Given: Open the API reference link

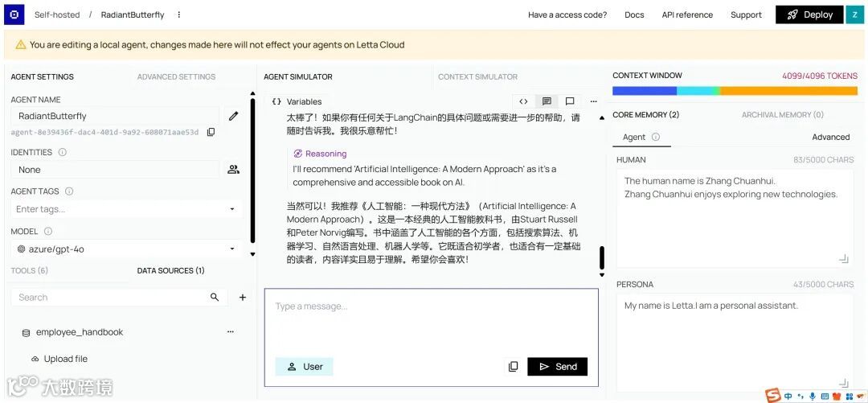Looking at the screenshot, I should coord(687,15).
